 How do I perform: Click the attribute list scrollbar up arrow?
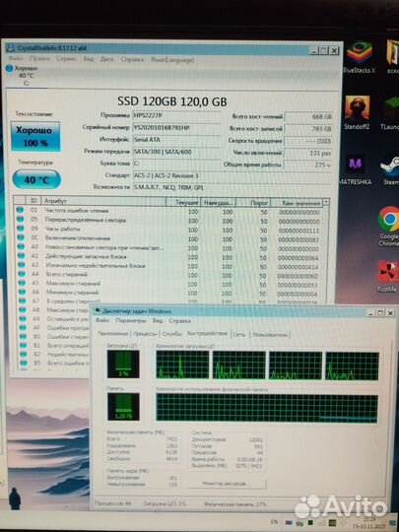point(326,202)
